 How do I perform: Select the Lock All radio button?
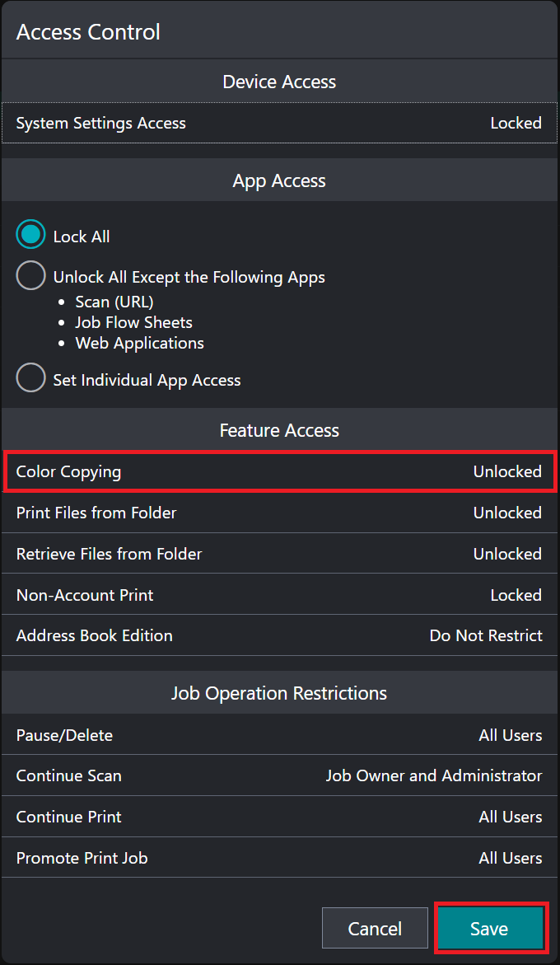click(31, 236)
